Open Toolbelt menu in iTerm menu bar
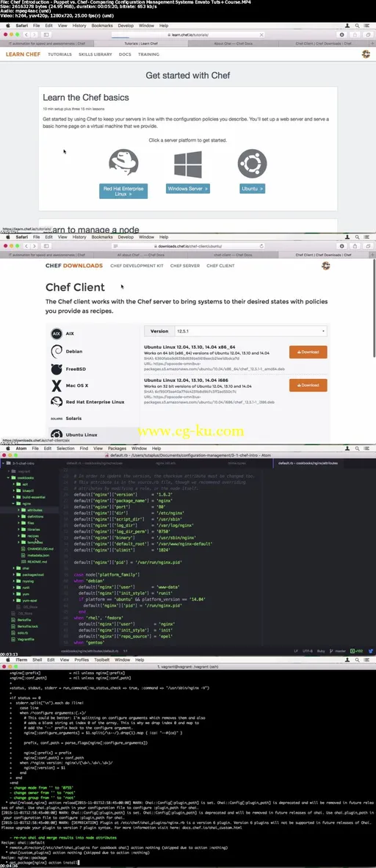Screen dimensions: 376x868 click(102, 660)
